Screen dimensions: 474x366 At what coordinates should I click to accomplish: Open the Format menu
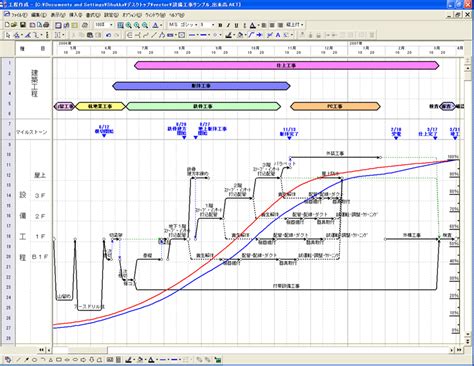(x=93, y=15)
